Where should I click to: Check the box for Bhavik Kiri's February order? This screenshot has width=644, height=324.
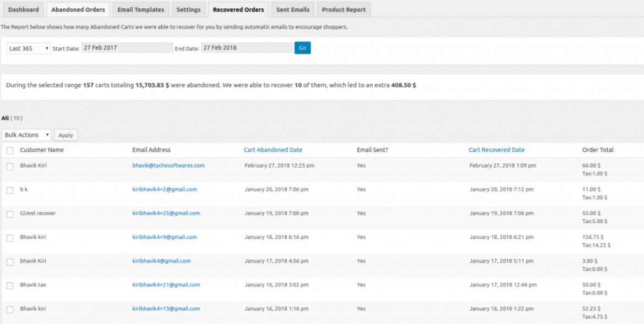click(10, 166)
